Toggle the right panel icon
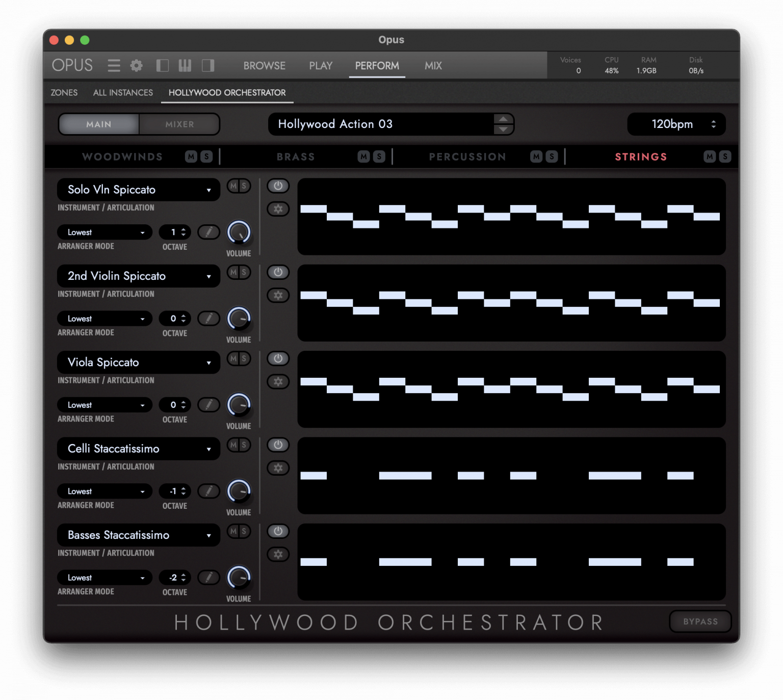783x700 pixels. point(208,65)
